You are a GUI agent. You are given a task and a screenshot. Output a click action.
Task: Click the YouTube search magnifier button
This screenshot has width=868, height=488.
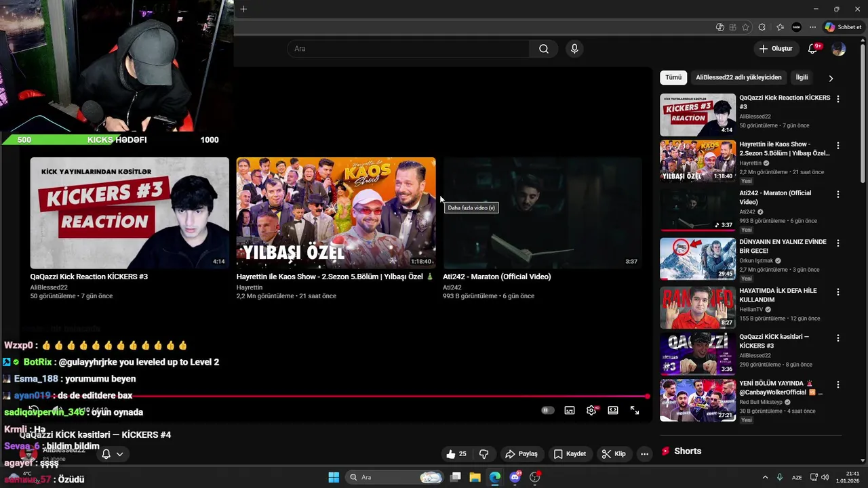[x=544, y=49]
